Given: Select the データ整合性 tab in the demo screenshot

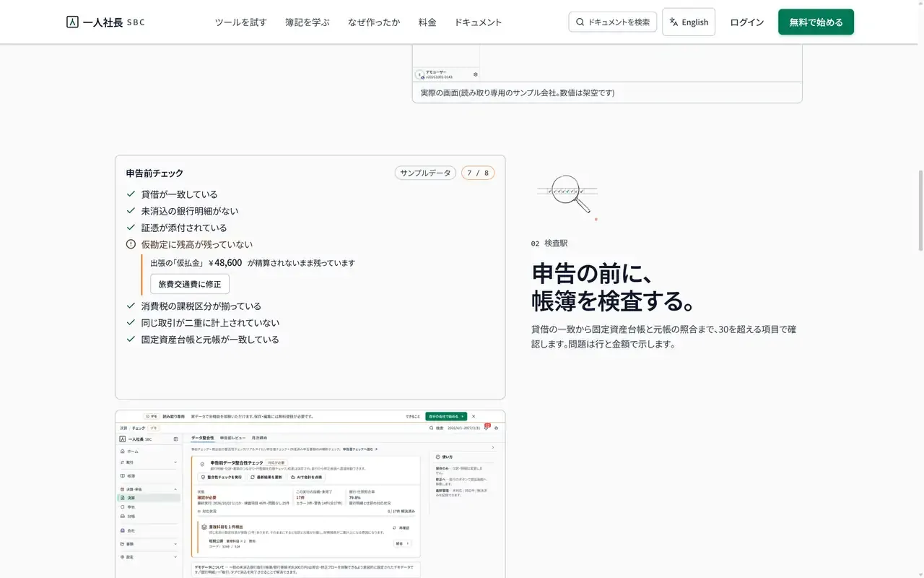Looking at the screenshot, I should pyautogui.click(x=202, y=438).
